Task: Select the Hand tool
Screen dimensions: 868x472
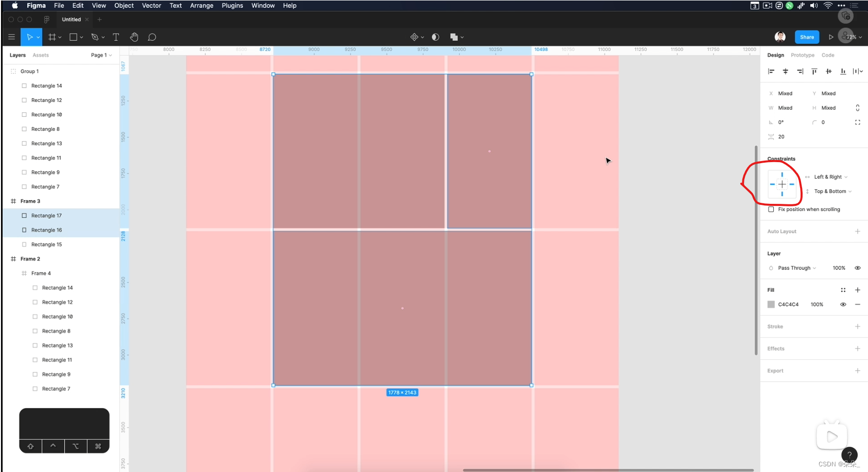Action: (134, 37)
